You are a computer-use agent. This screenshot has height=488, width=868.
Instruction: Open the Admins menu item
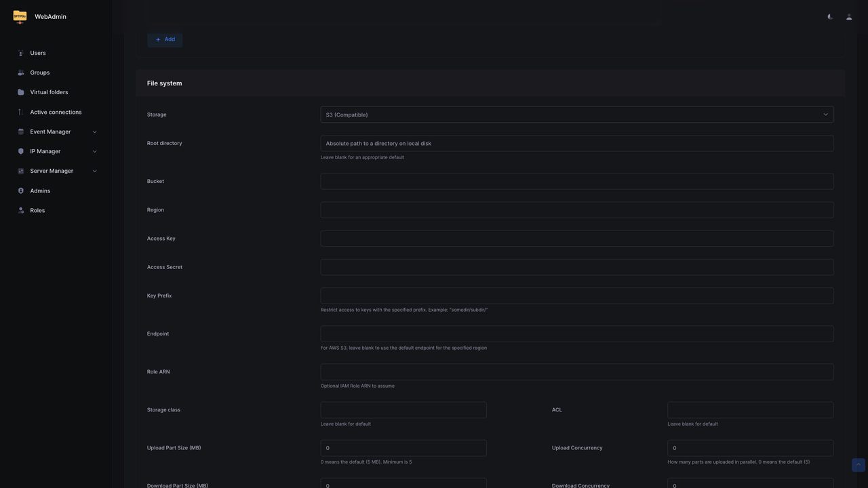pos(40,191)
